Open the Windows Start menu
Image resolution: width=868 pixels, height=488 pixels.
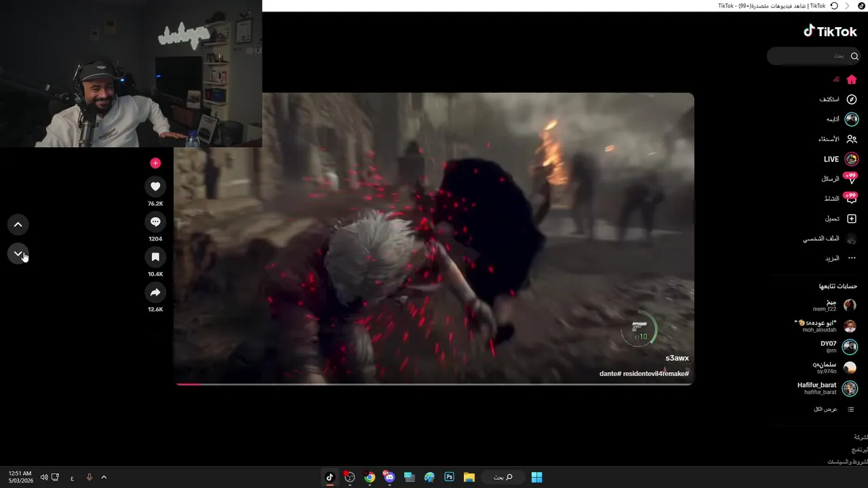536,477
